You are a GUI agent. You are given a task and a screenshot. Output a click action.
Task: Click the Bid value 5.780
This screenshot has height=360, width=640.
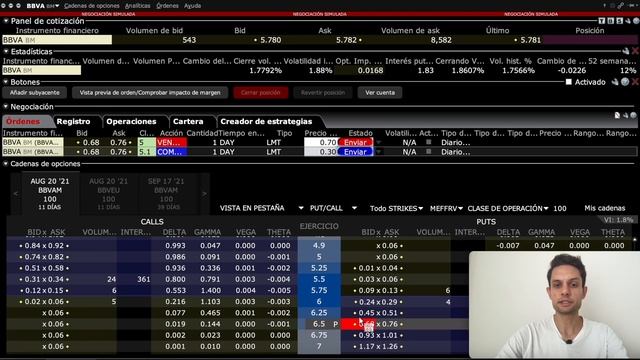pyautogui.click(x=270, y=40)
